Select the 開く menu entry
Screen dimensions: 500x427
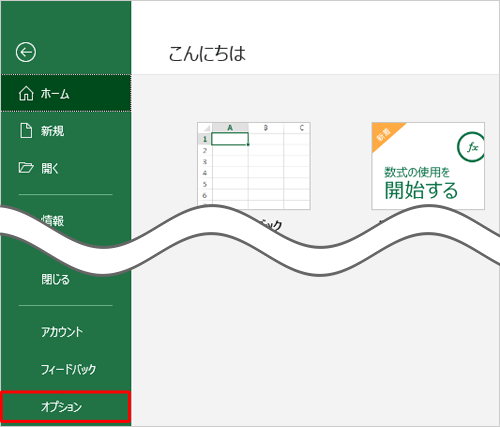(66, 168)
